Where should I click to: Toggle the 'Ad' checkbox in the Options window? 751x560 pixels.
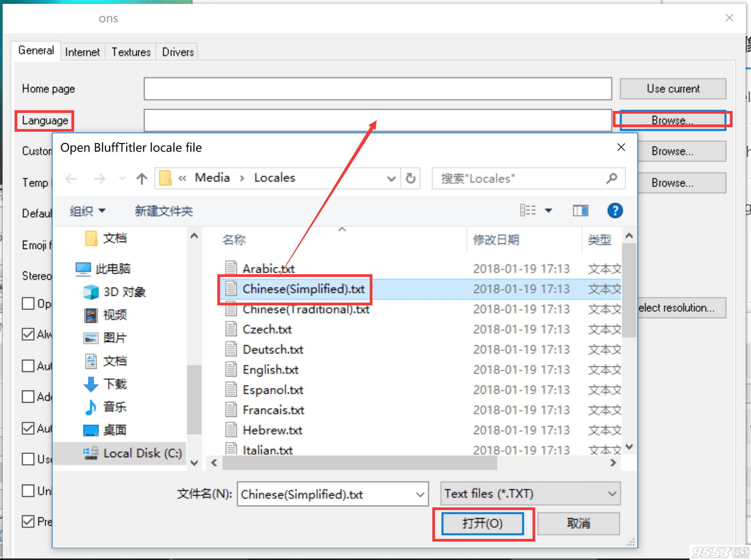coord(28,396)
